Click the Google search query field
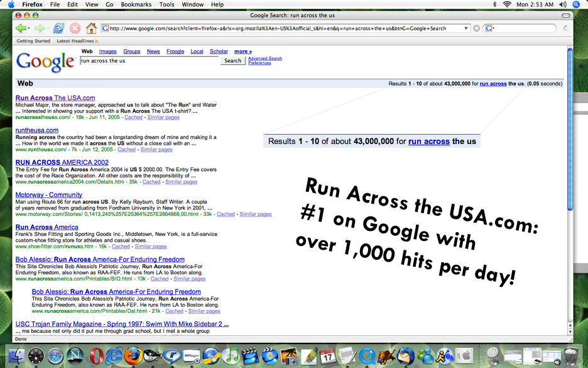Viewport: 588px width, 368px height. click(x=149, y=61)
